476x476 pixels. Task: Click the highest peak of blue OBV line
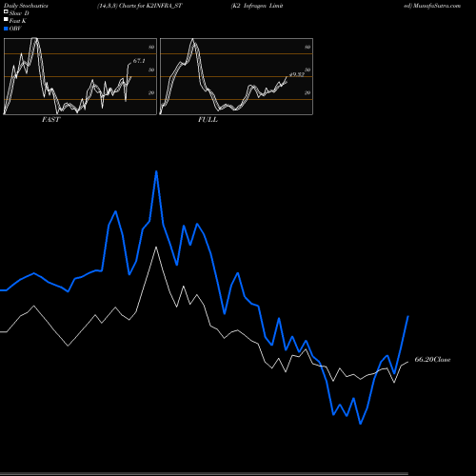(x=156, y=171)
